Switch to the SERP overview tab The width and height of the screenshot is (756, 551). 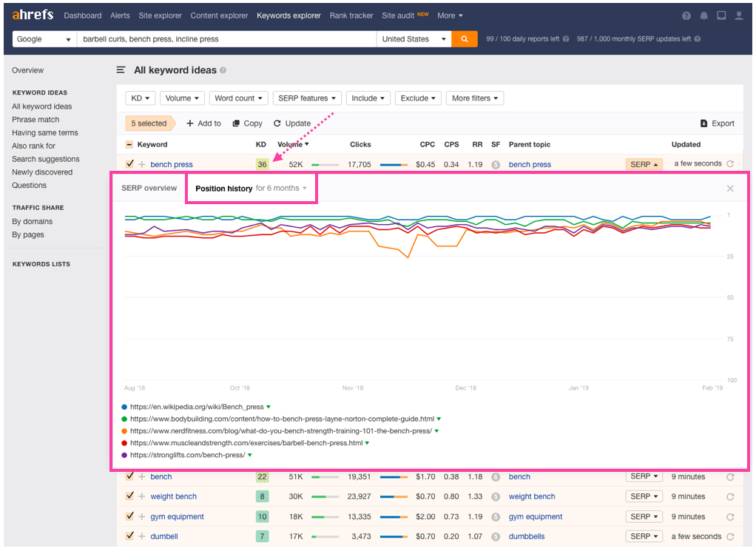click(x=149, y=189)
